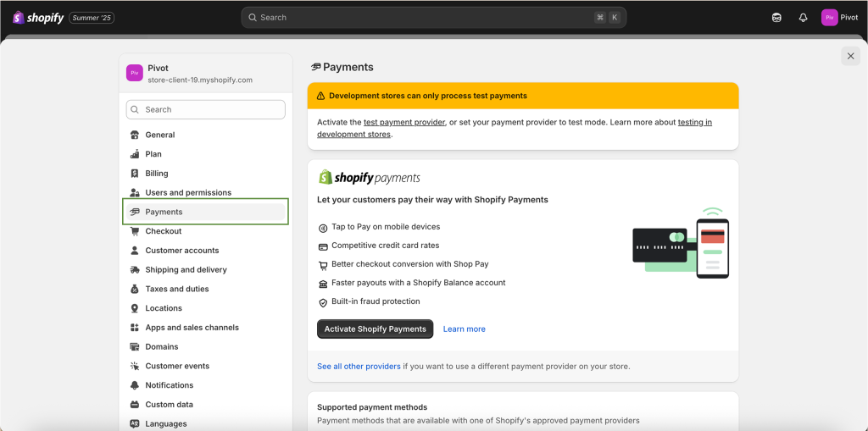Click the Notifications bell icon in sidebar

pyautogui.click(x=135, y=385)
